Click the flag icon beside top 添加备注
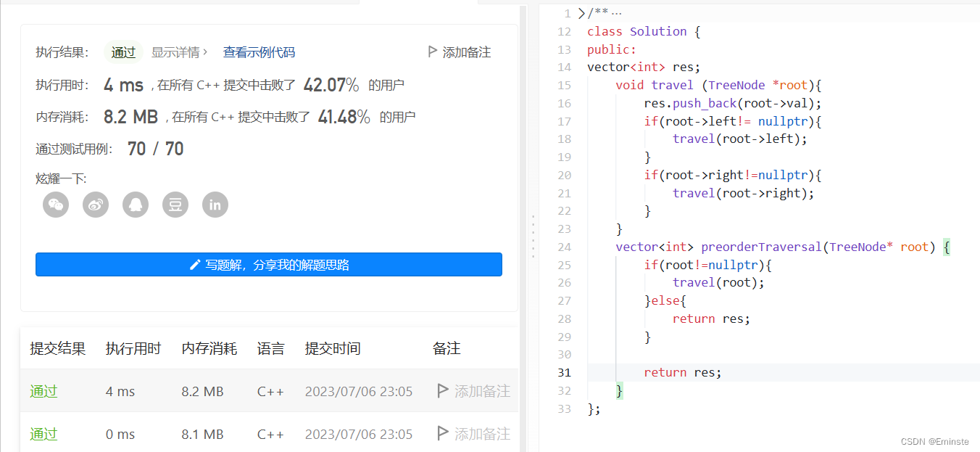Screen dimensions: 980x452 tap(433, 52)
